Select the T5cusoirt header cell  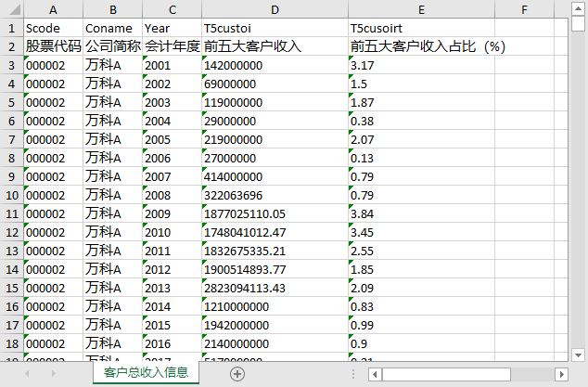coord(421,28)
